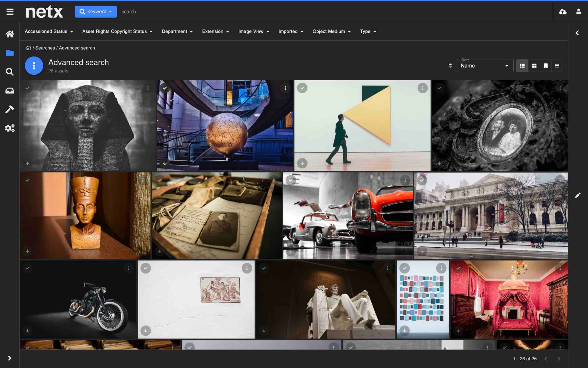Select the pharaoh sphinx statue asset checkbox

pos(27,88)
